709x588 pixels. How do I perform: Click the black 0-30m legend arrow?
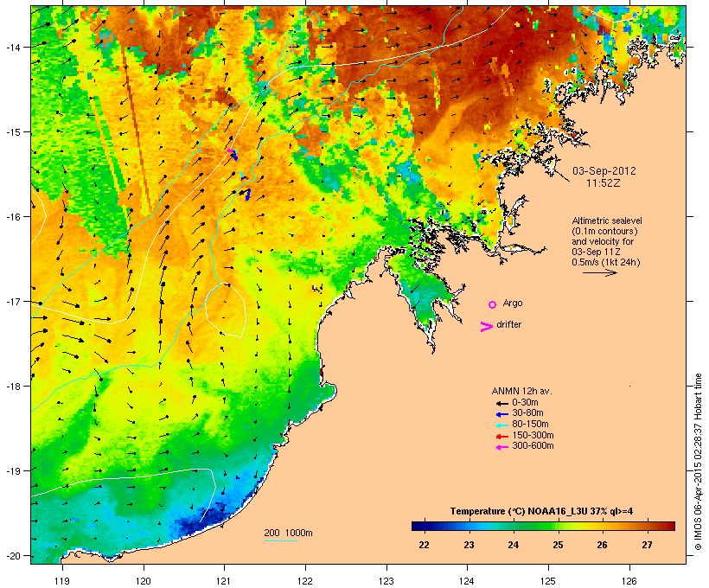(501, 403)
